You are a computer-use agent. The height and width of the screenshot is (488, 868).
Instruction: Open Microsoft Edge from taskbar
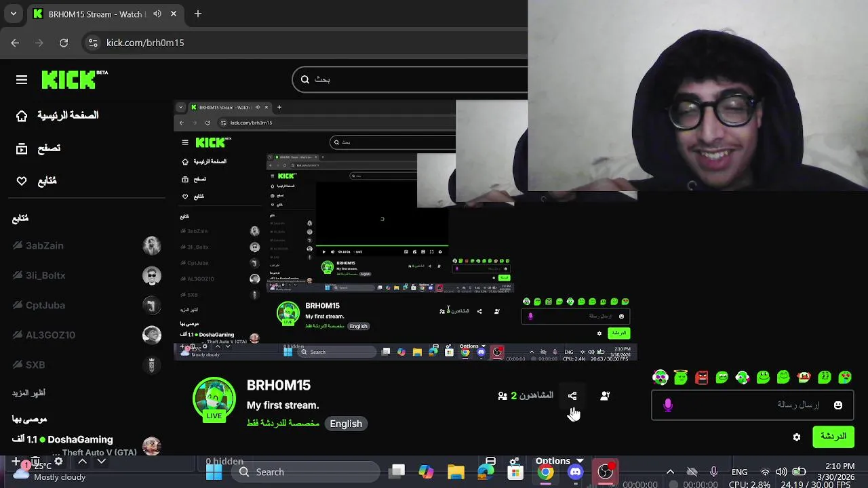coord(486,472)
